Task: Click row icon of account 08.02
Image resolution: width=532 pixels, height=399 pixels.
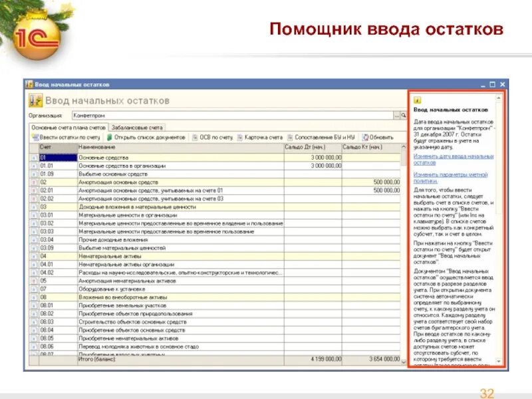Action: click(34, 314)
